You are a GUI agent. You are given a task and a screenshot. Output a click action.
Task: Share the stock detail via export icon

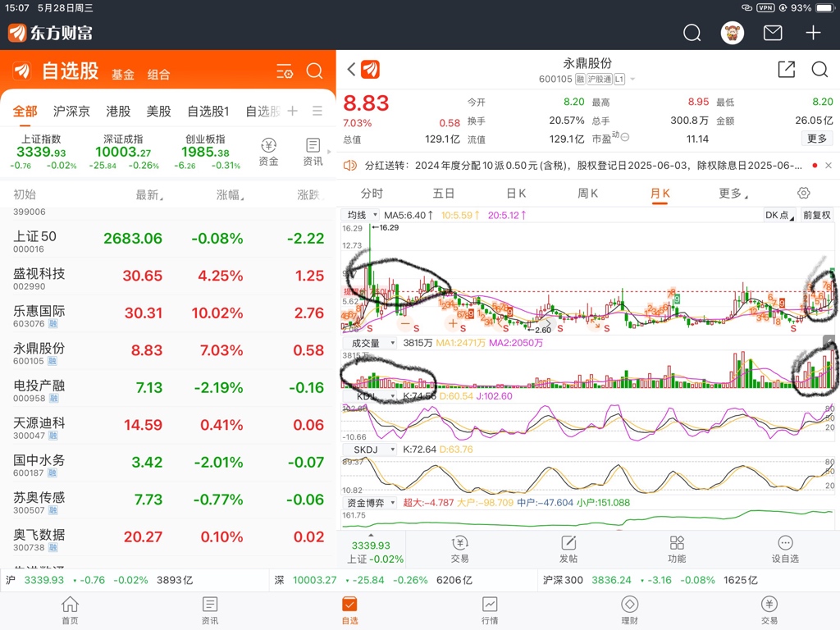click(786, 69)
